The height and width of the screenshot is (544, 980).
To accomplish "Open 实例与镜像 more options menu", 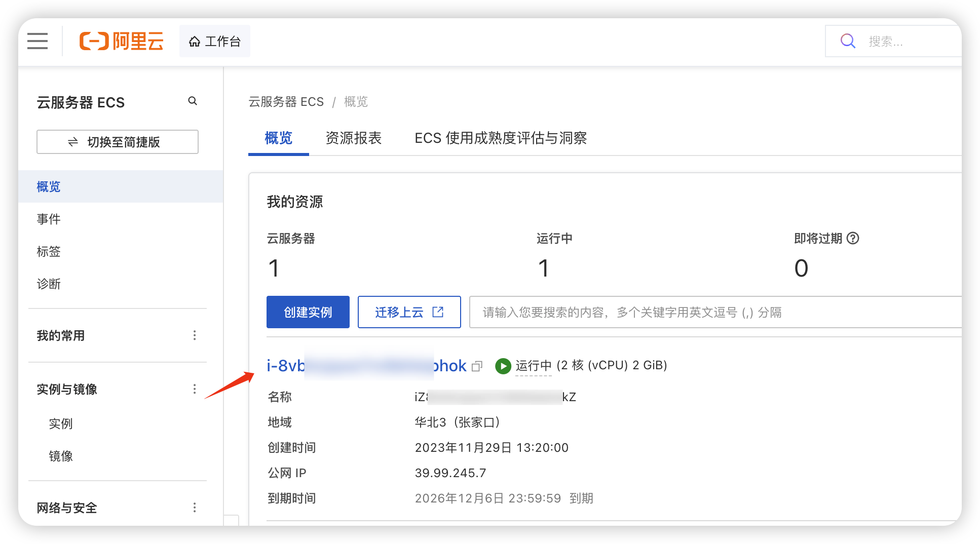I will pos(195,389).
